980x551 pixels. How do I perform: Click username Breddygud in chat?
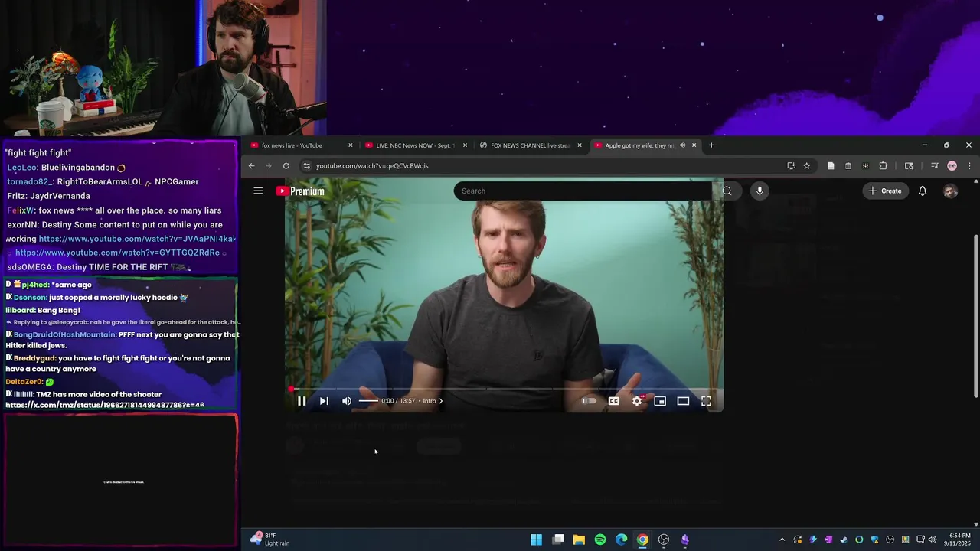click(x=34, y=358)
